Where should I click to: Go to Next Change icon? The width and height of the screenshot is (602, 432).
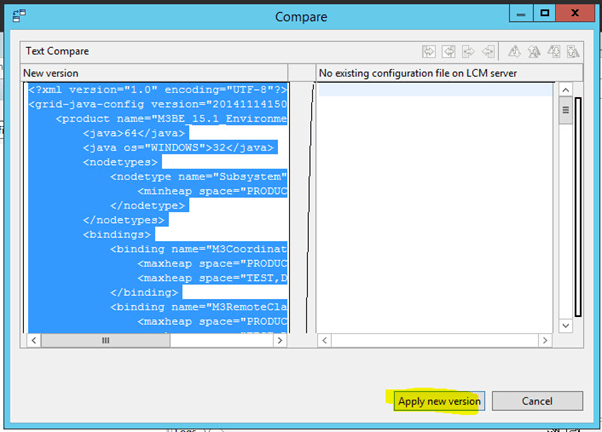[x=552, y=50]
